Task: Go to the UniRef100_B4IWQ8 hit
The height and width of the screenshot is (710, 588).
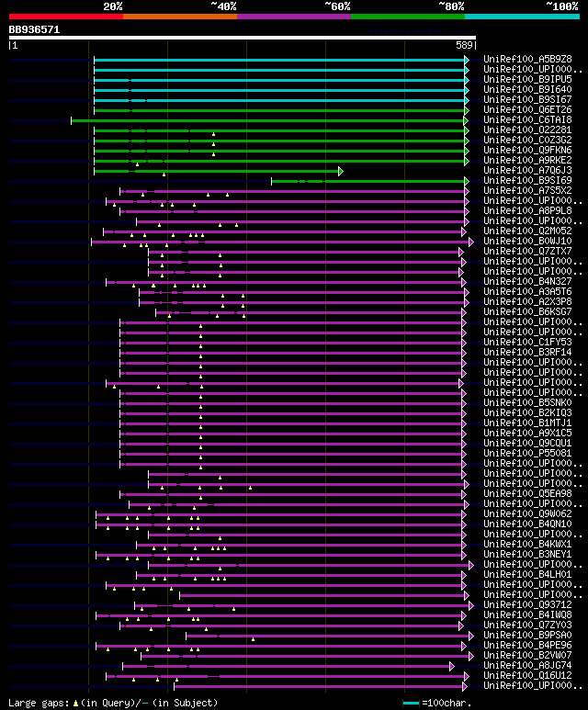Action: (x=527, y=614)
